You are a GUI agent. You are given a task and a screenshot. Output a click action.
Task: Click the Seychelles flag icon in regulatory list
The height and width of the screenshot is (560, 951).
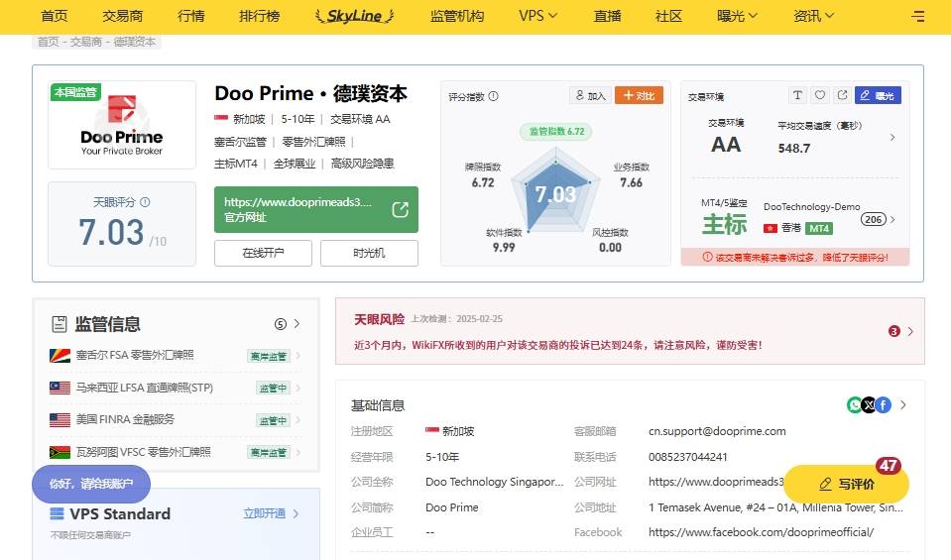(60, 355)
